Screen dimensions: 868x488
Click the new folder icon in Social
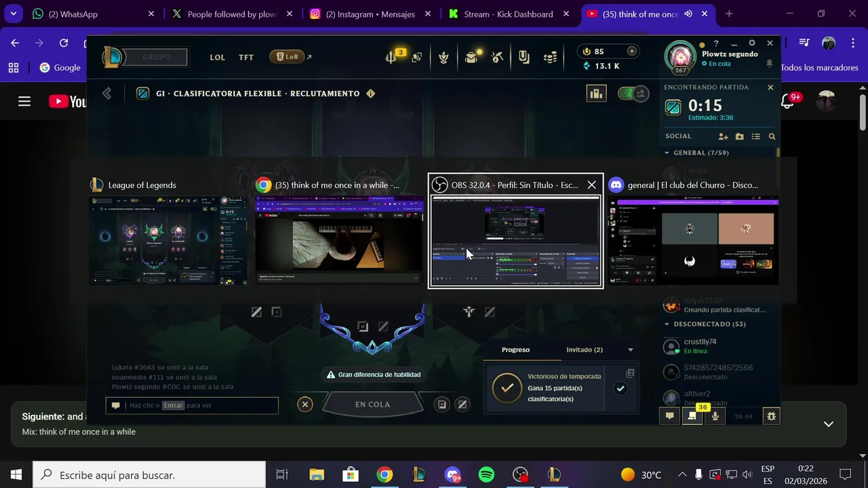[x=739, y=136]
